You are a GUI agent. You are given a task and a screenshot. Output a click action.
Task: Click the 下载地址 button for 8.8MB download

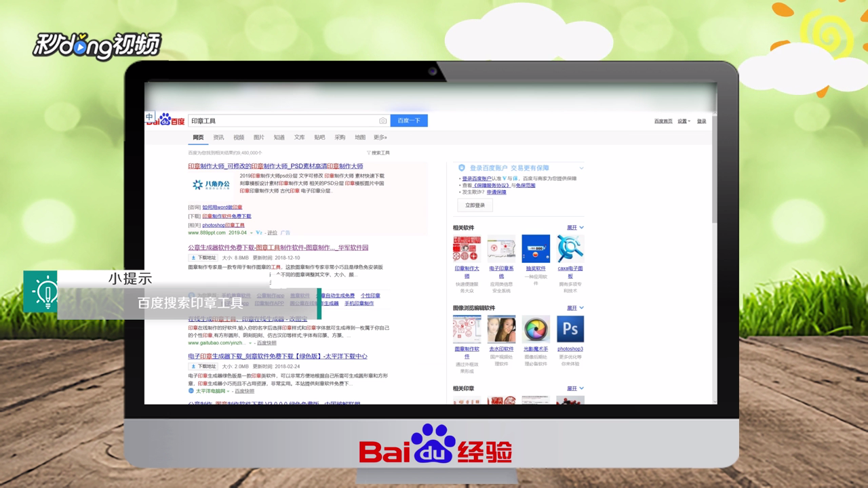click(x=203, y=258)
